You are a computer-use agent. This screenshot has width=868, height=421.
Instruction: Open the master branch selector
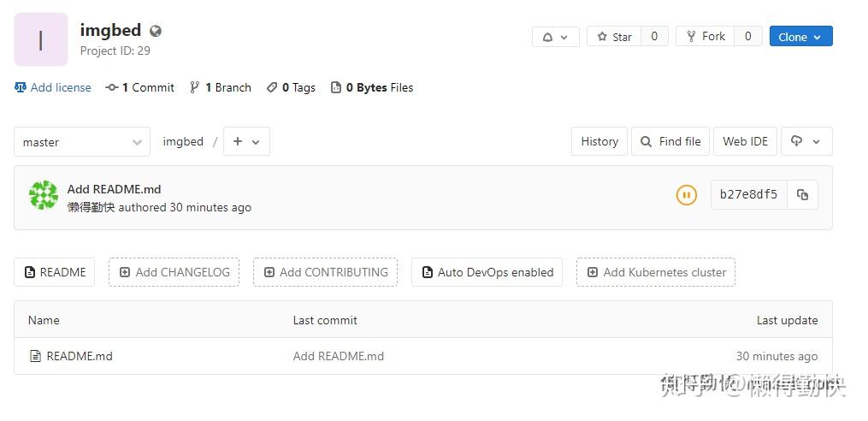(x=81, y=142)
